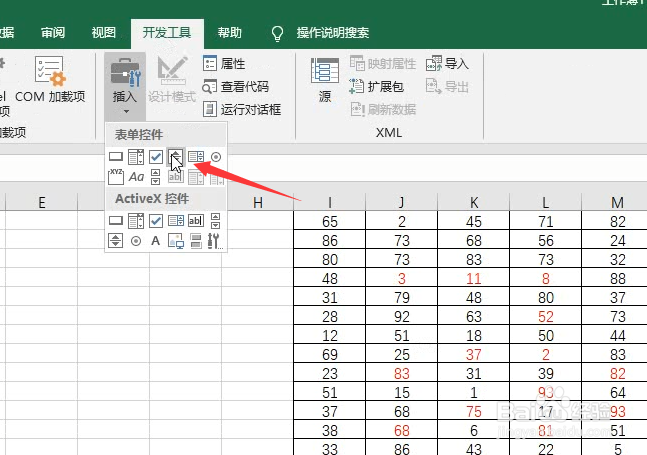Select the cell containing 69
The width and height of the screenshot is (647, 455).
[x=330, y=354]
